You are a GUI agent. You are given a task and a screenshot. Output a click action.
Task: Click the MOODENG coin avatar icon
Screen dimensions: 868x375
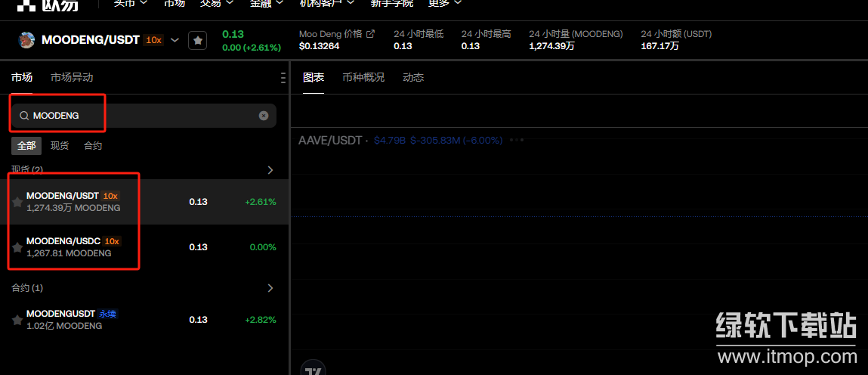click(27, 40)
